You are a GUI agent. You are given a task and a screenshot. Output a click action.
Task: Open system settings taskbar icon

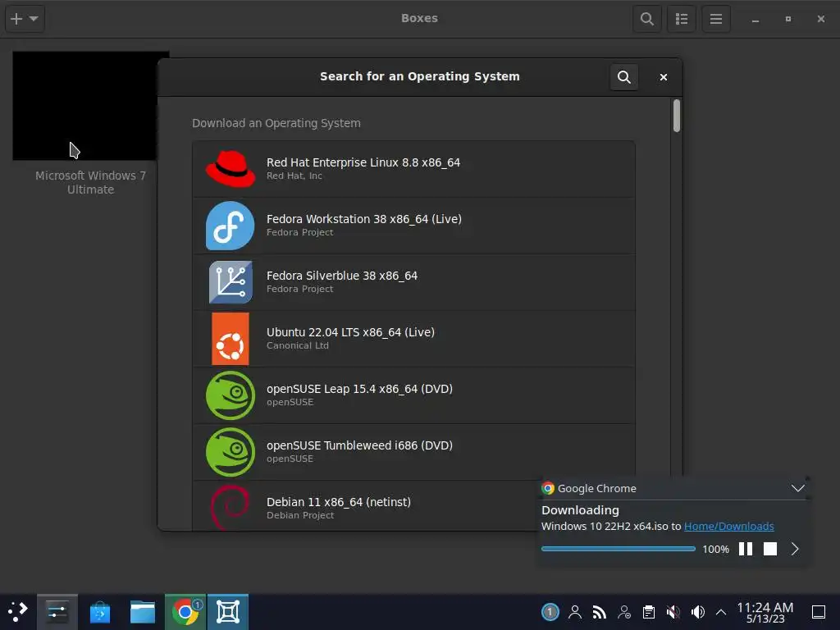pyautogui.click(x=57, y=612)
